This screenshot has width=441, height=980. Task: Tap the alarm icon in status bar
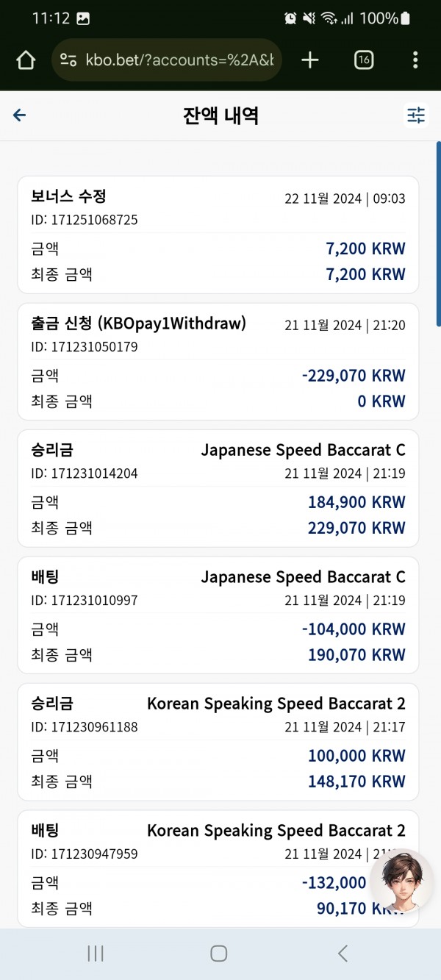tap(290, 18)
